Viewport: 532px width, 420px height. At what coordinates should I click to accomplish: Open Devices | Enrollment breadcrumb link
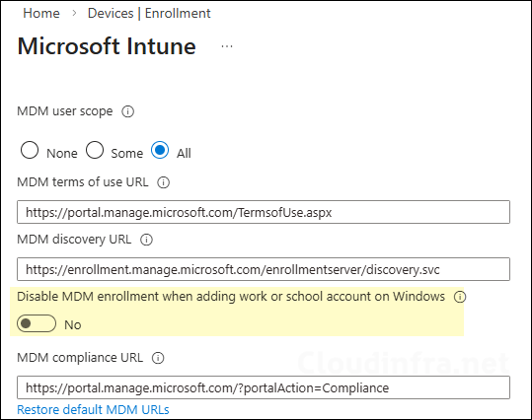pyautogui.click(x=149, y=13)
